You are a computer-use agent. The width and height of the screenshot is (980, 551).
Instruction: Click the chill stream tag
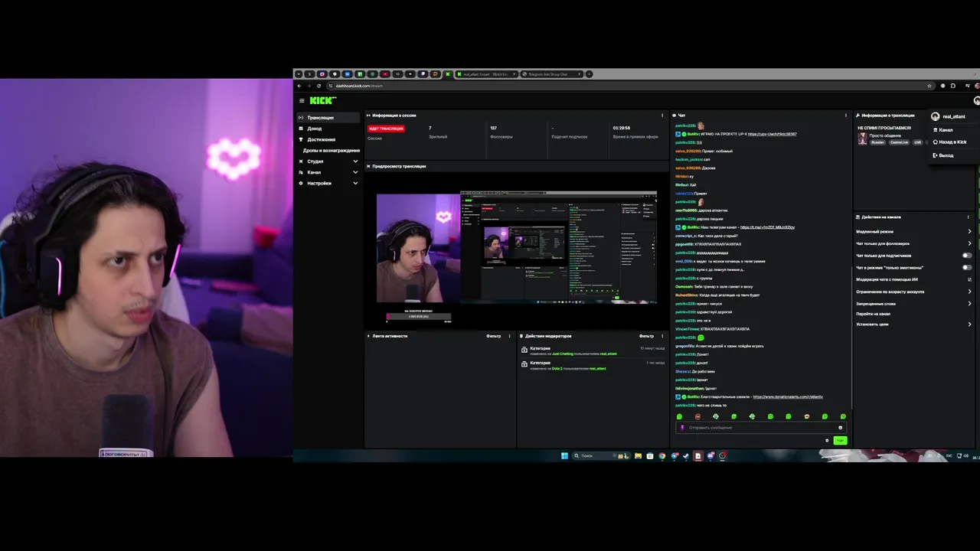917,142
